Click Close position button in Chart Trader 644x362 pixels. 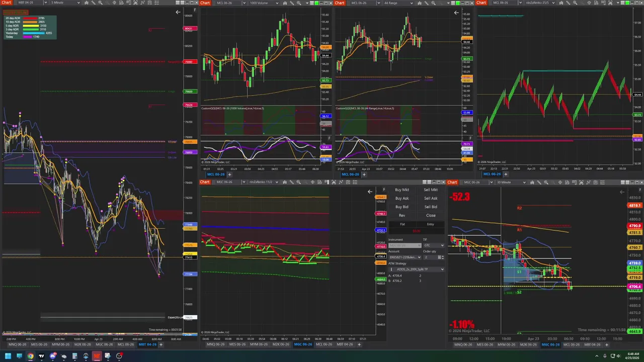point(431,215)
